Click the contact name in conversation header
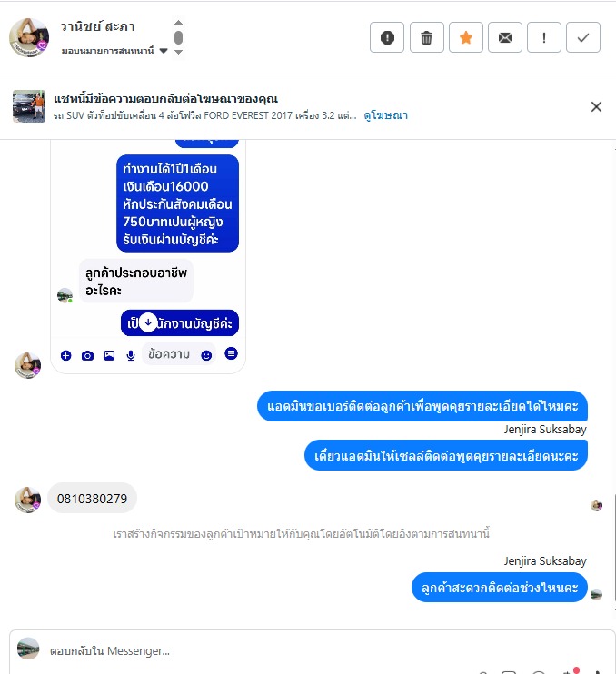Viewport: 616px width, 674px height. tap(97, 26)
